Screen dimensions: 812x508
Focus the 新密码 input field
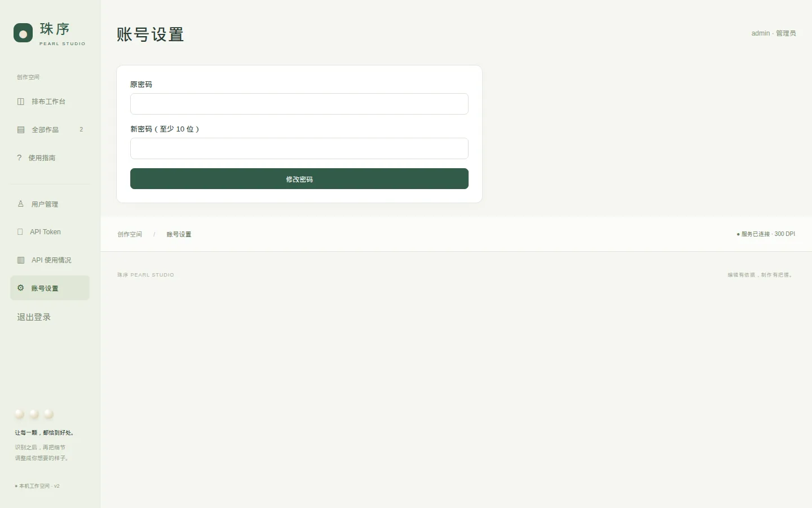pos(299,148)
